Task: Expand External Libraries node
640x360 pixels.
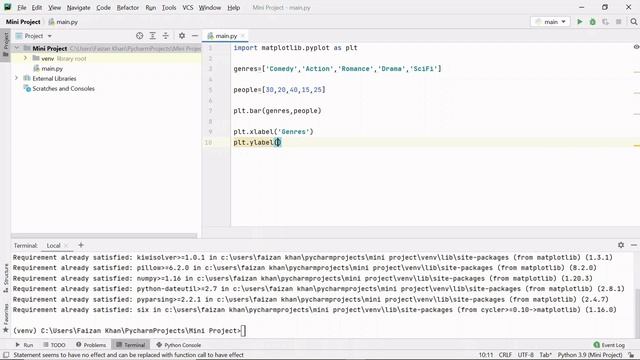Action: click(17, 78)
